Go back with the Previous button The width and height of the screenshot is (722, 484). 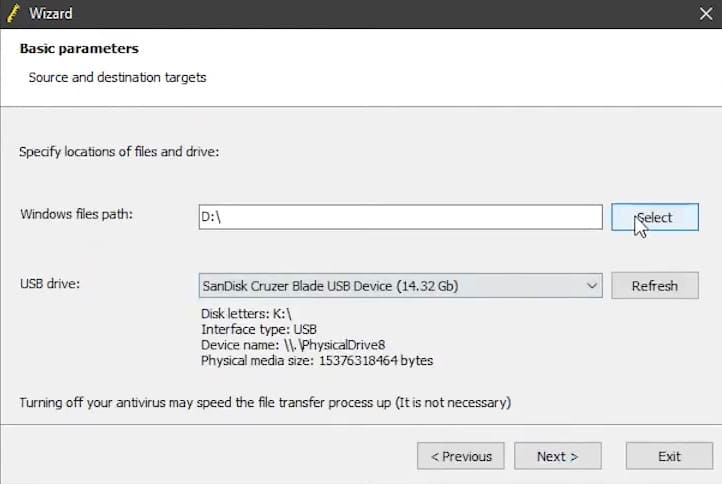click(x=460, y=456)
